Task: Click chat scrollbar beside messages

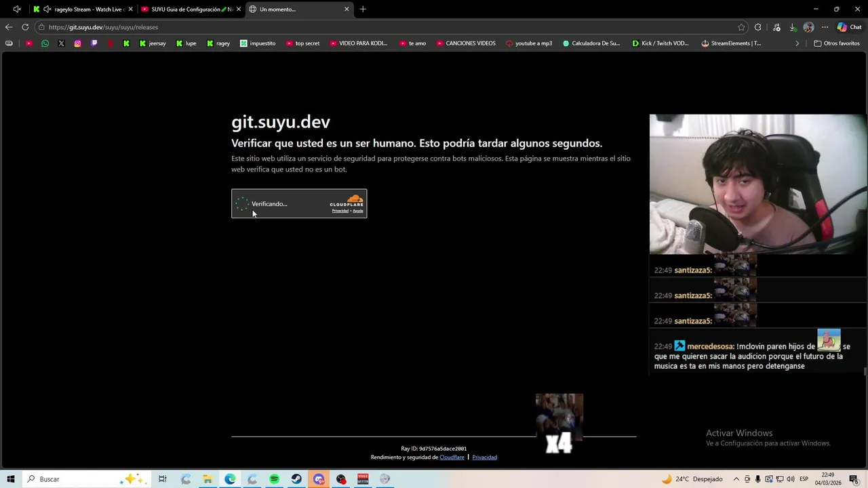Action: 865,371
